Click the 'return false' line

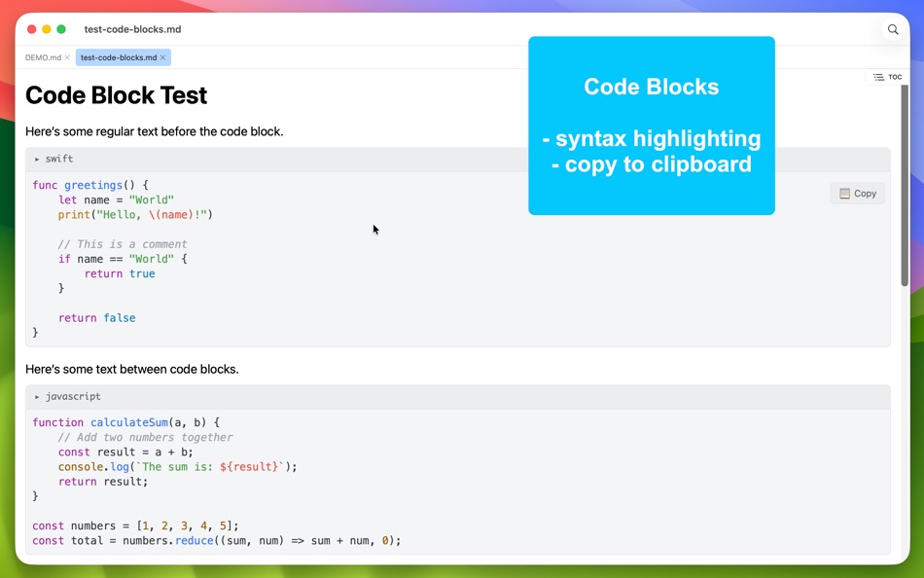coord(96,318)
